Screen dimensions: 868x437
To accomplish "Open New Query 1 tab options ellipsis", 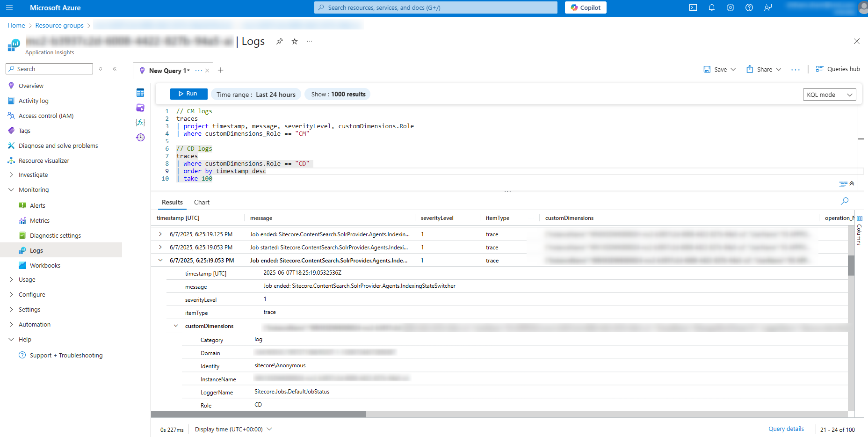I will coord(199,71).
